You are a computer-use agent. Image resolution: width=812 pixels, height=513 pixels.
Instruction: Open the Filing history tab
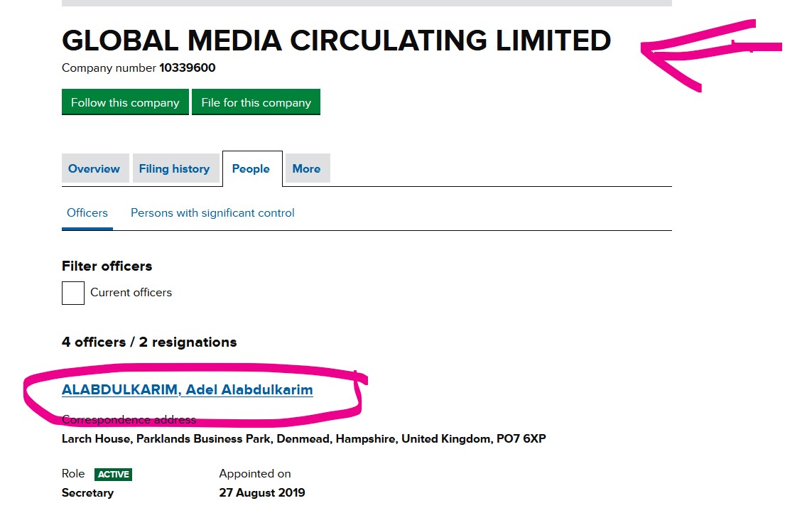pyautogui.click(x=175, y=168)
